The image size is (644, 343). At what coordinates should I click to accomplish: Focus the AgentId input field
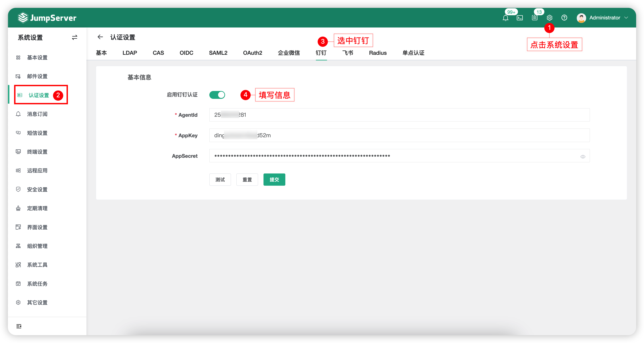399,115
